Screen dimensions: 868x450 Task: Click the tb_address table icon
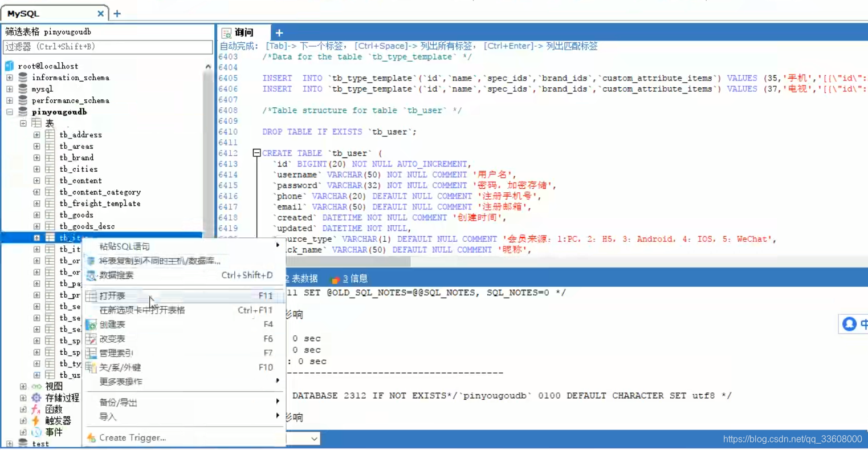click(x=50, y=135)
